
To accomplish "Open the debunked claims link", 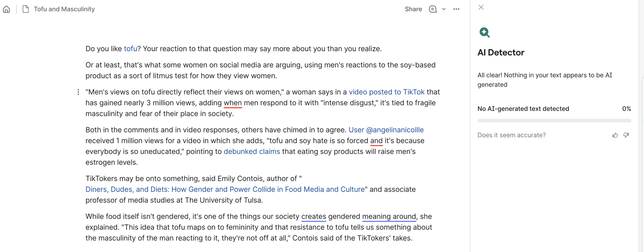I will (252, 151).
